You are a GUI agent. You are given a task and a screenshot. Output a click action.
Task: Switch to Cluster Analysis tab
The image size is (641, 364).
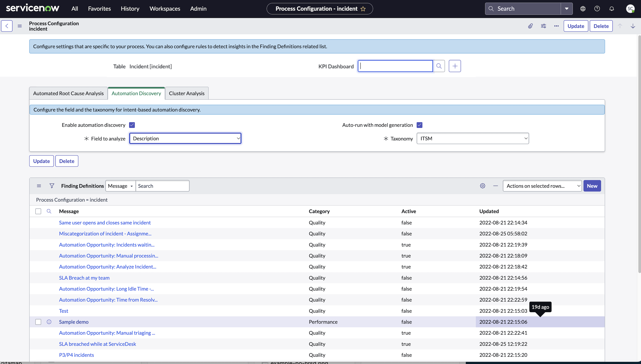187,93
